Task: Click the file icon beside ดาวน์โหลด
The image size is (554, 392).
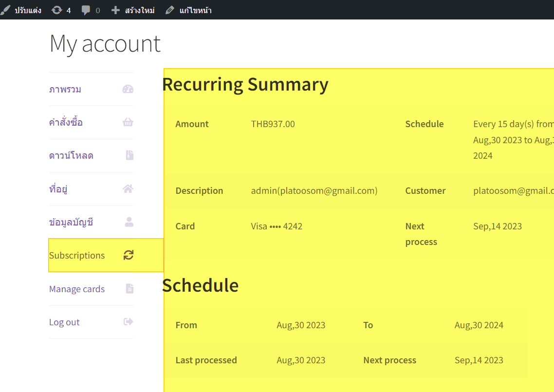Action: pos(129,155)
